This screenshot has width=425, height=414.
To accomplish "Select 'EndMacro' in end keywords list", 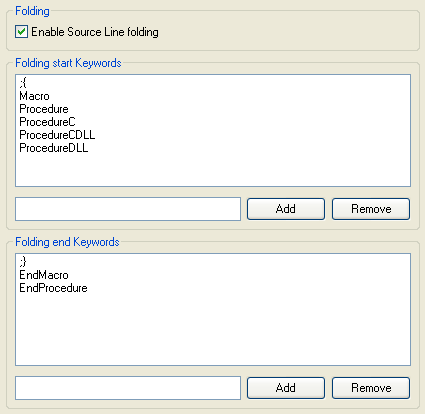I will [x=44, y=275].
